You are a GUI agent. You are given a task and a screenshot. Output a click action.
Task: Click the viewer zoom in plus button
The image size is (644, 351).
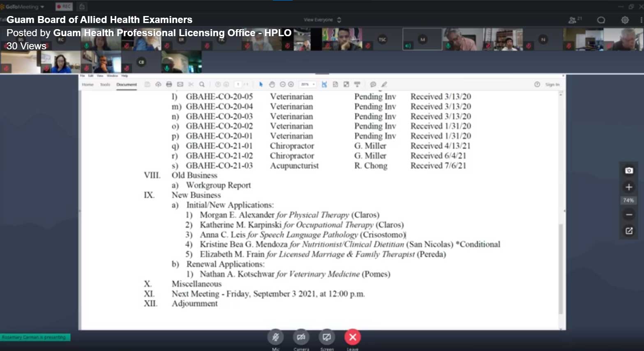629,187
